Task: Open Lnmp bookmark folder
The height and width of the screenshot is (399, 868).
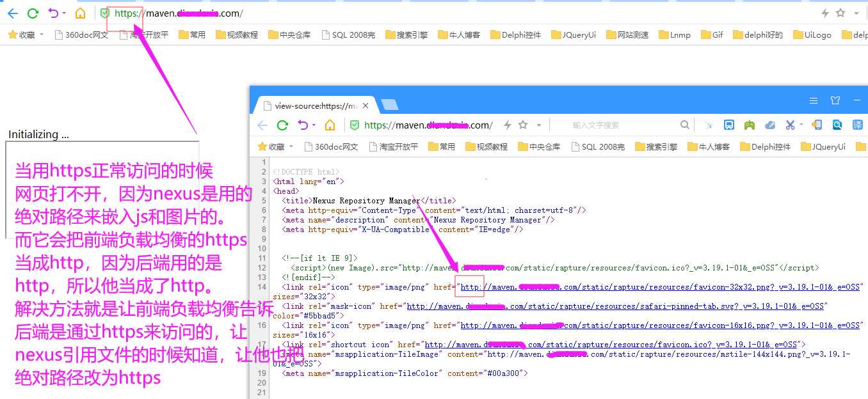Action: (x=674, y=35)
